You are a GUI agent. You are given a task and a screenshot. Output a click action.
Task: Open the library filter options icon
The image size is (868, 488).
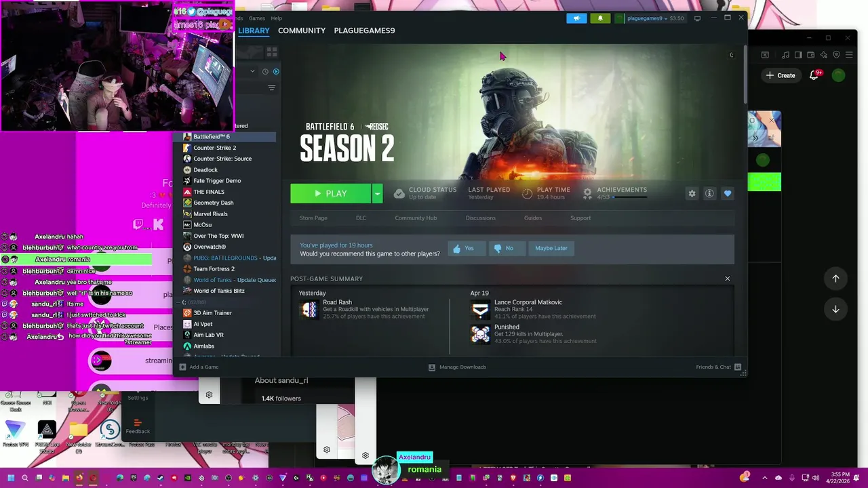[x=271, y=87]
